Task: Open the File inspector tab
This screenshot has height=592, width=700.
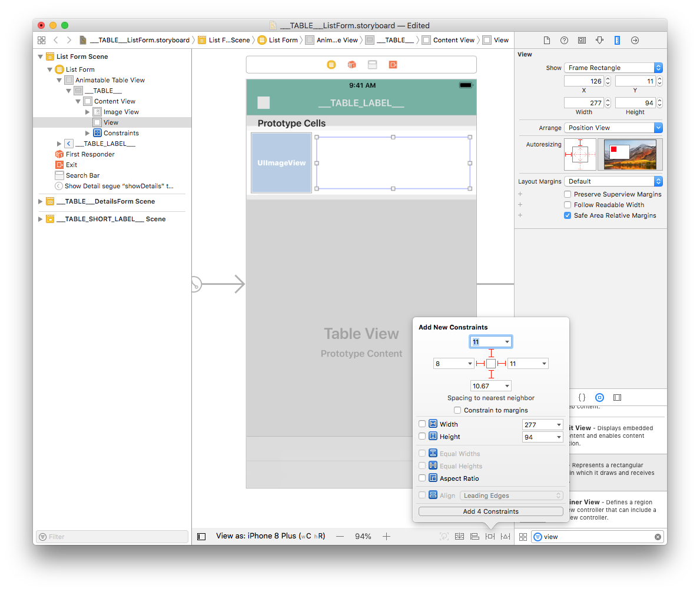Action: (x=546, y=40)
